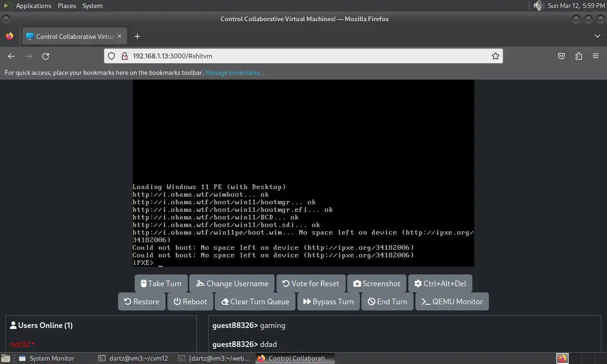
Task: Open user dropdown for not32
Action: (x=22, y=344)
